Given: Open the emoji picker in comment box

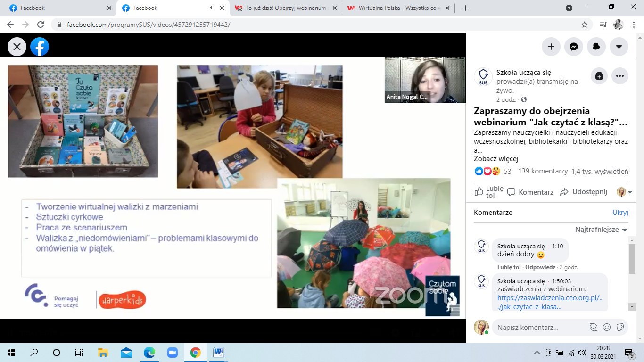Looking at the screenshot, I should tap(607, 327).
